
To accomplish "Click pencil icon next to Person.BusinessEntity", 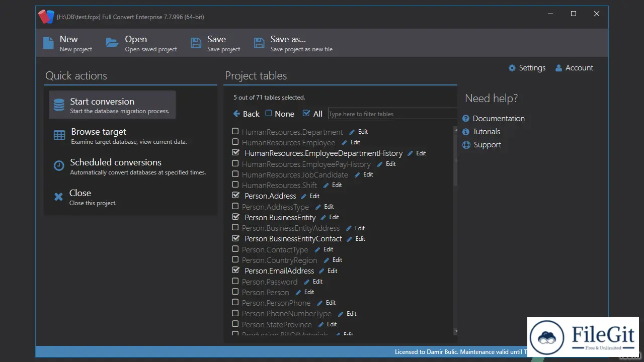I will click(324, 217).
